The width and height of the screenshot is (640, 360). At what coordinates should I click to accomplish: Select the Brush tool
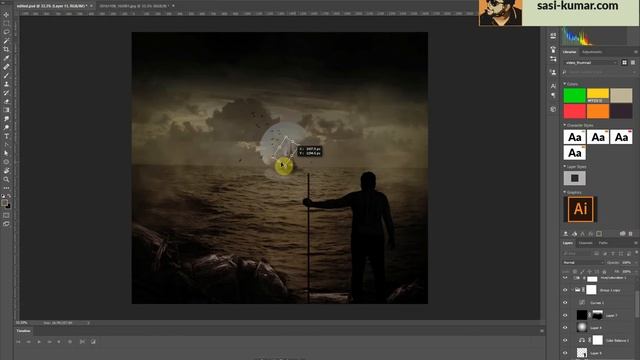coord(6,75)
